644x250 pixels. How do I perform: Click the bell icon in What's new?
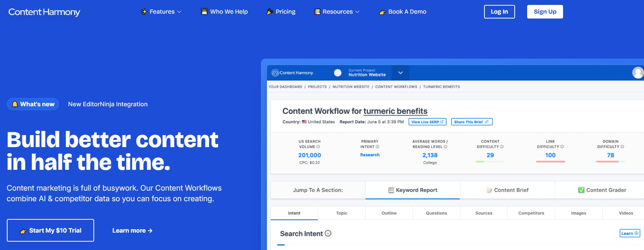coord(15,104)
